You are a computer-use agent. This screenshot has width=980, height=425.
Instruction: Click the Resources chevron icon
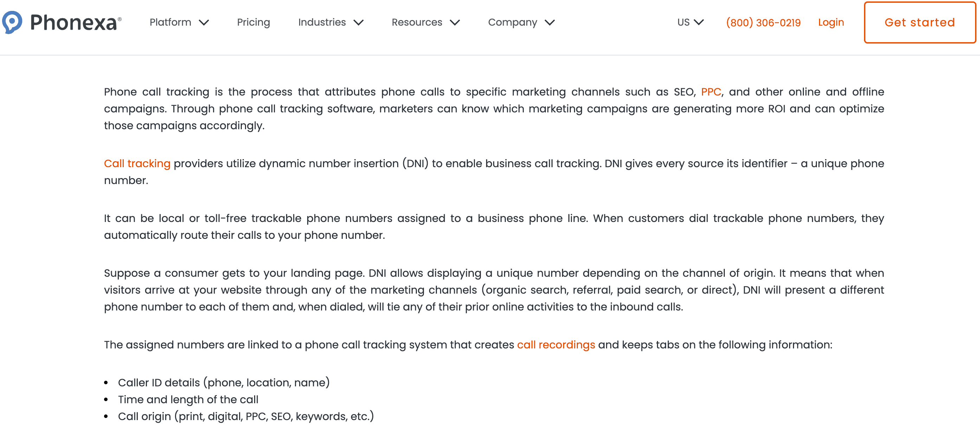pos(456,23)
